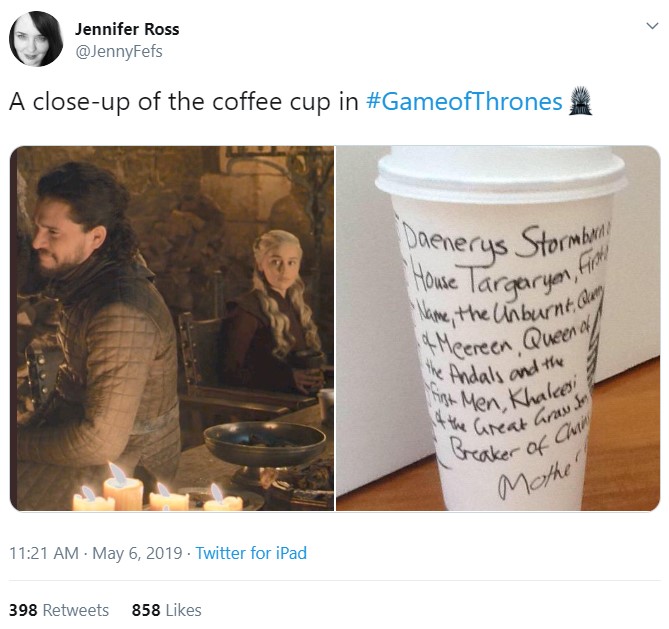Click the Twitter for iPad source link

(251, 553)
